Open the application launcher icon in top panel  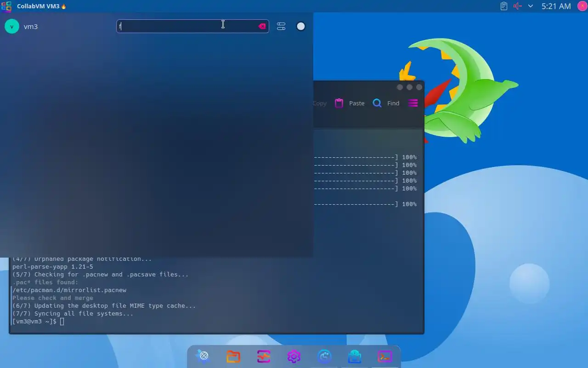pyautogui.click(x=6, y=6)
